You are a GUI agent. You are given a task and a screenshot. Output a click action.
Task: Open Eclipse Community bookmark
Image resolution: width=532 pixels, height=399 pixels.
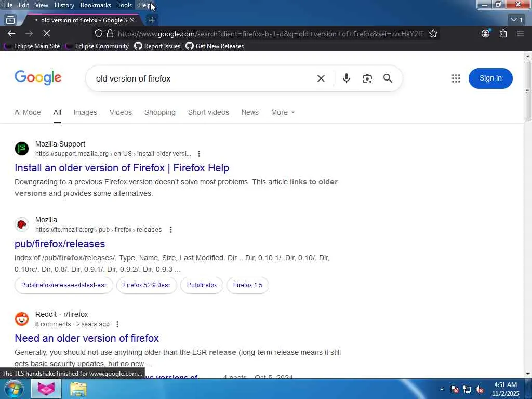point(97,46)
